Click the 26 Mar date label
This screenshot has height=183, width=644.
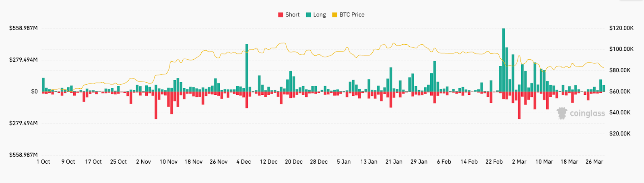594,162
